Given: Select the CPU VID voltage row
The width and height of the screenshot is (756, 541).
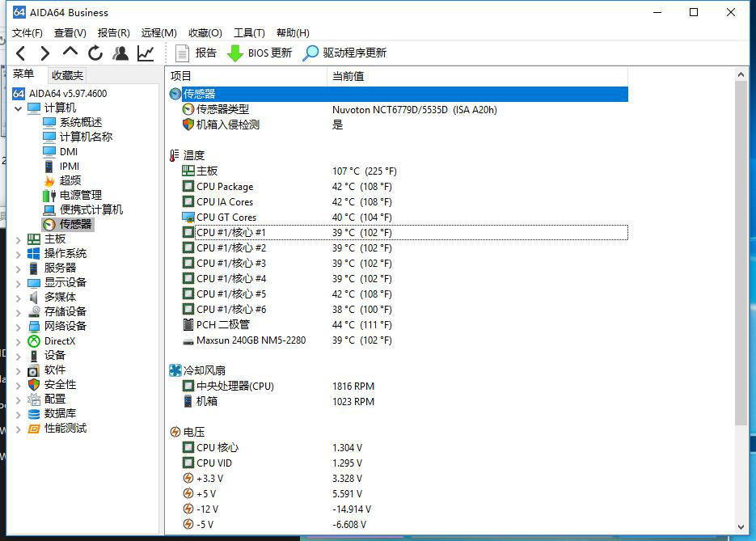Looking at the screenshot, I should (x=399, y=463).
